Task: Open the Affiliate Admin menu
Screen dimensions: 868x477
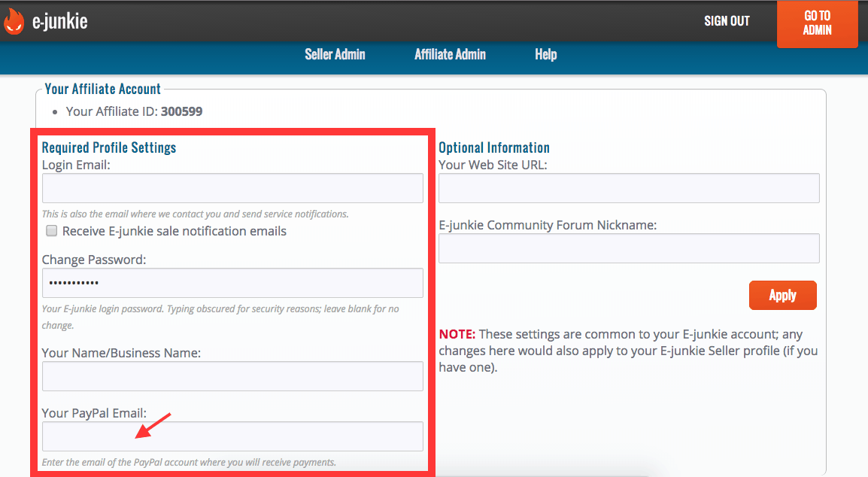Action: (450, 54)
